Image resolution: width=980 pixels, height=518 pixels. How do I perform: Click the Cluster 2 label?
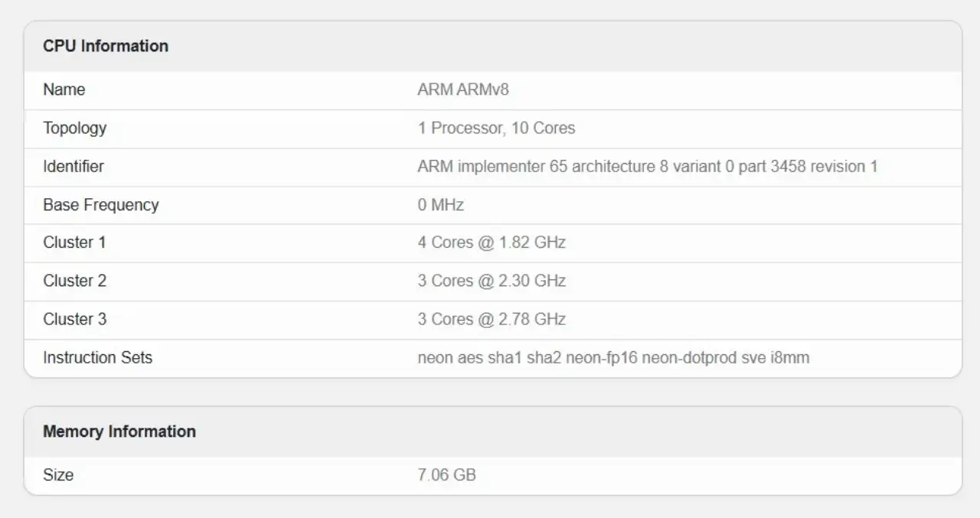point(75,281)
